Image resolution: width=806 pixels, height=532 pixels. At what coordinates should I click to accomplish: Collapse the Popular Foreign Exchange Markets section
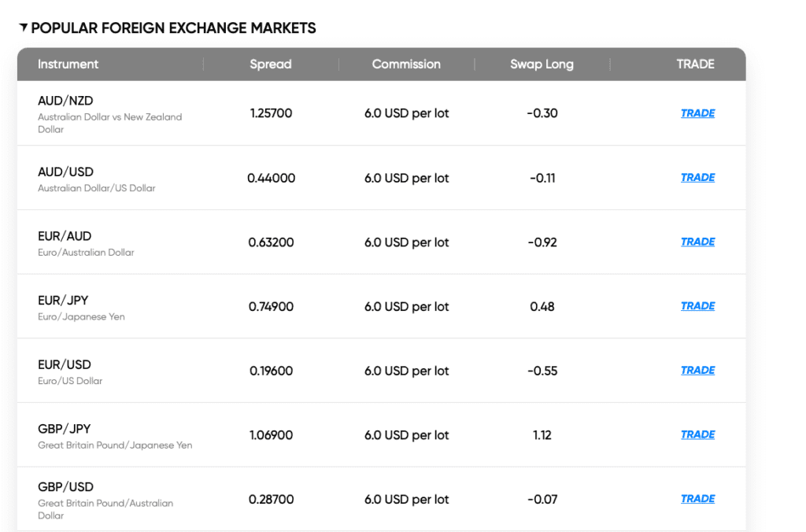point(23,28)
